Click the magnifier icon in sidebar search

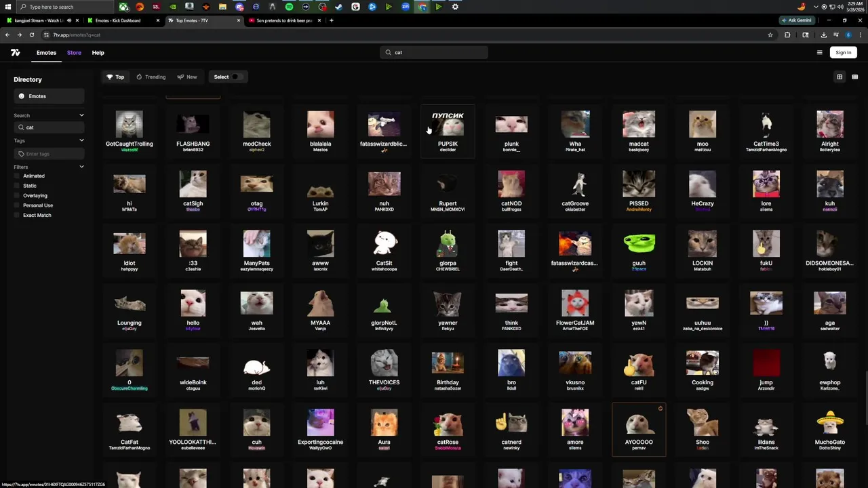click(x=21, y=127)
